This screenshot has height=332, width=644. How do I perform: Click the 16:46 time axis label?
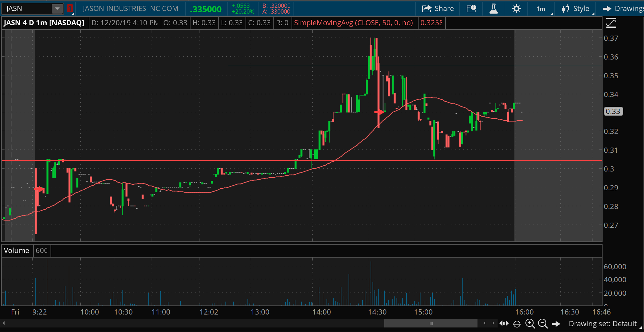tap(602, 312)
